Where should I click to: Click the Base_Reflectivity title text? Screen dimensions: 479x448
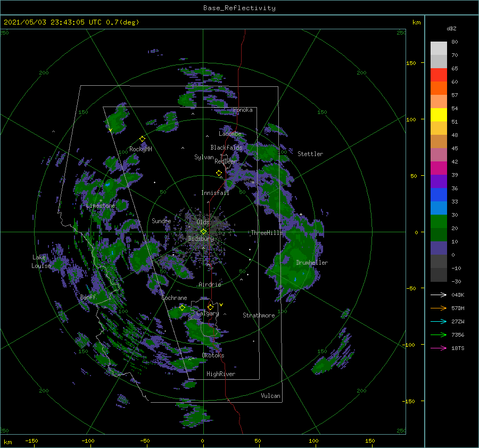point(240,8)
